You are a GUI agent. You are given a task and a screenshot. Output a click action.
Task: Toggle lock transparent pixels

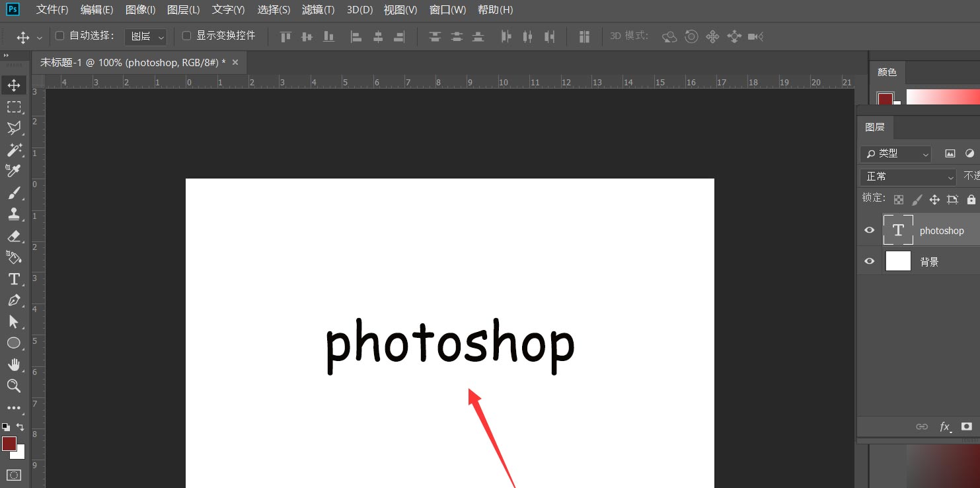click(x=899, y=199)
